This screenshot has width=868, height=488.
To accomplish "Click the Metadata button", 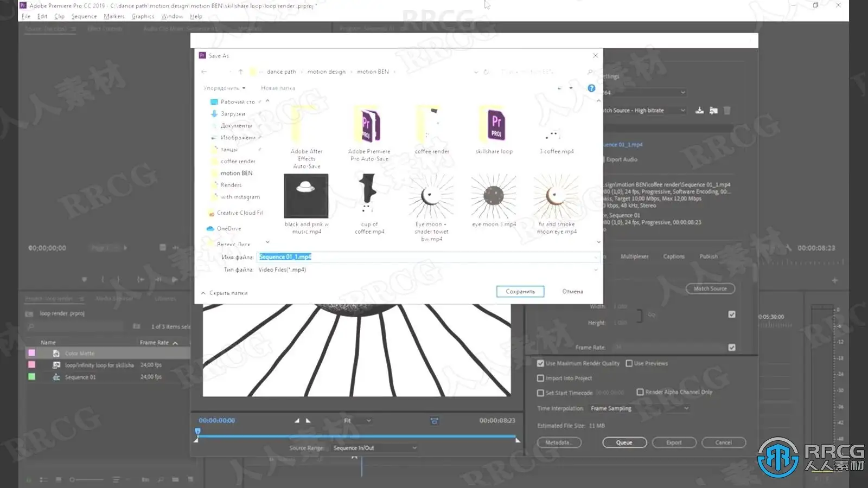I will pyautogui.click(x=559, y=442).
